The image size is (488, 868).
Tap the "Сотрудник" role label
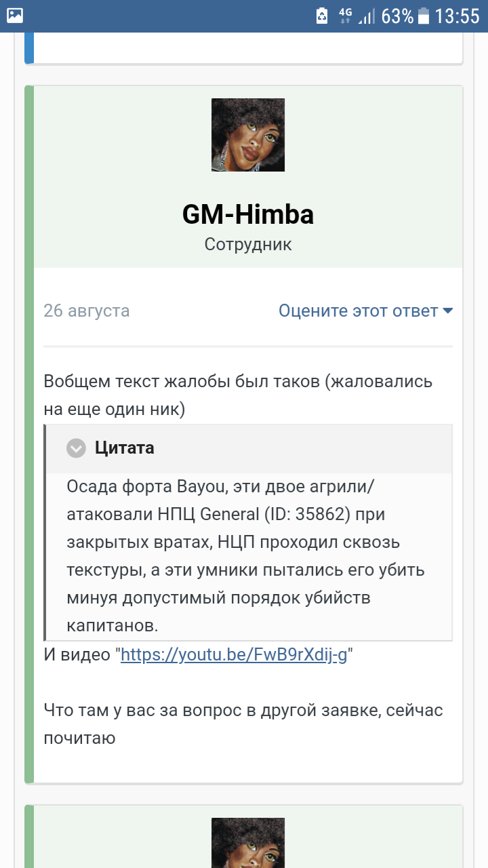[x=248, y=244]
